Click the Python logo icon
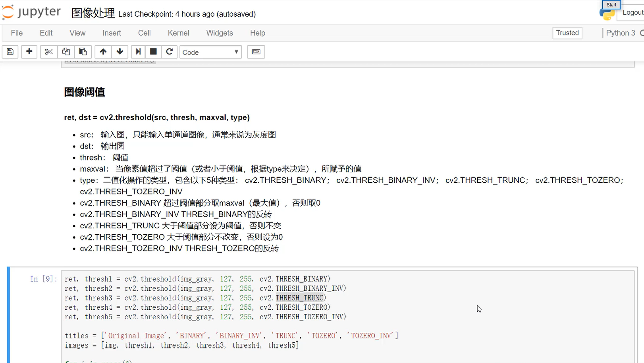This screenshot has width=644, height=363. 607,14
